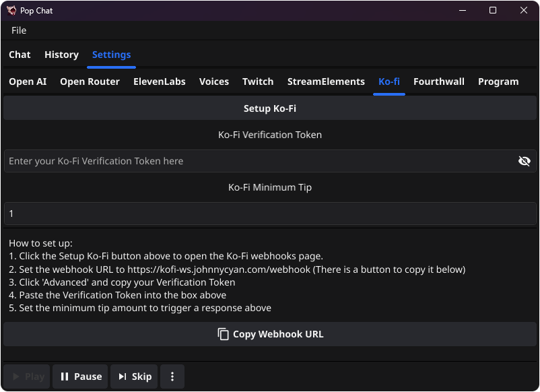This screenshot has height=392, width=540.
Task: Open the Fourthwall settings tab
Action: tap(439, 81)
